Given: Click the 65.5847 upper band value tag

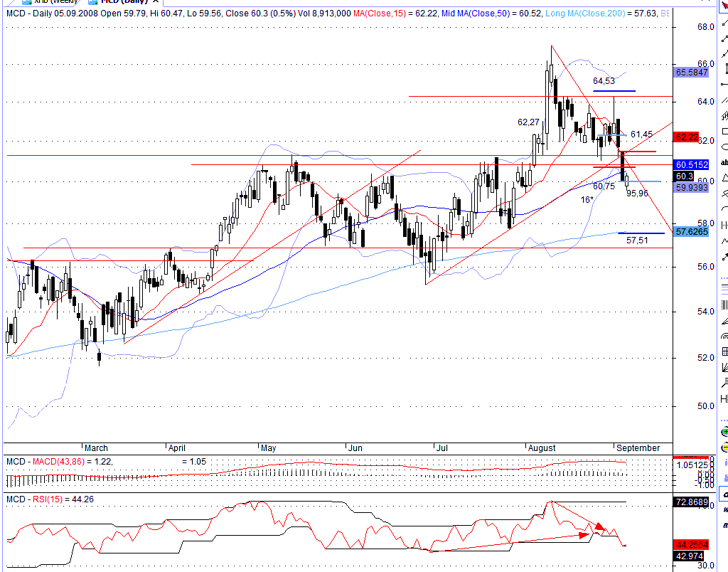Looking at the screenshot, I should click(691, 72).
